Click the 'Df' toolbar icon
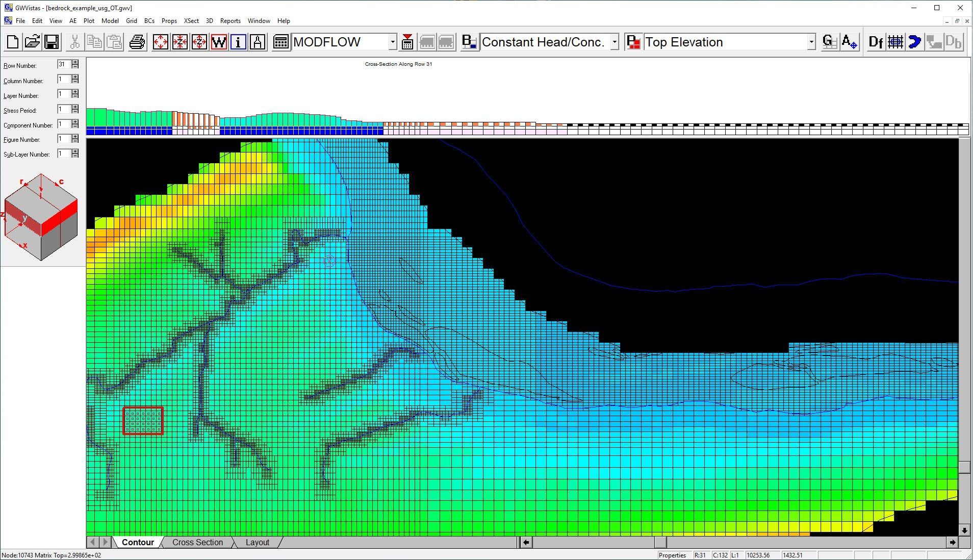 tap(876, 42)
